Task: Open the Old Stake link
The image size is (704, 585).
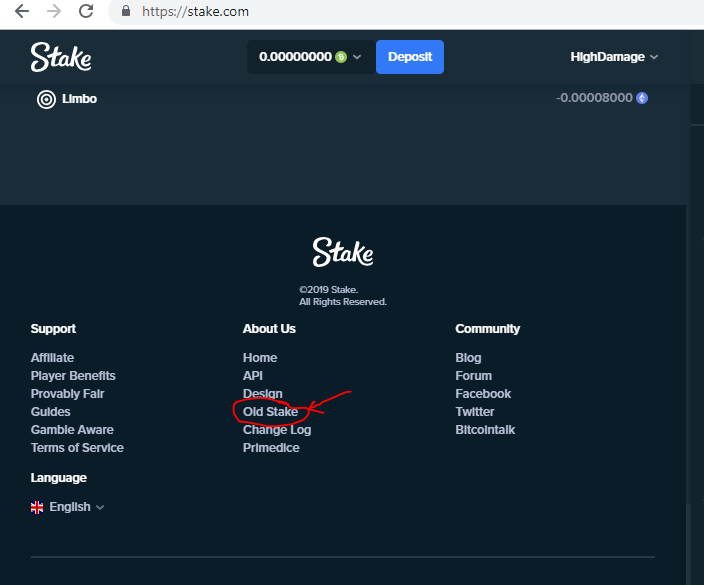Action: click(x=270, y=412)
